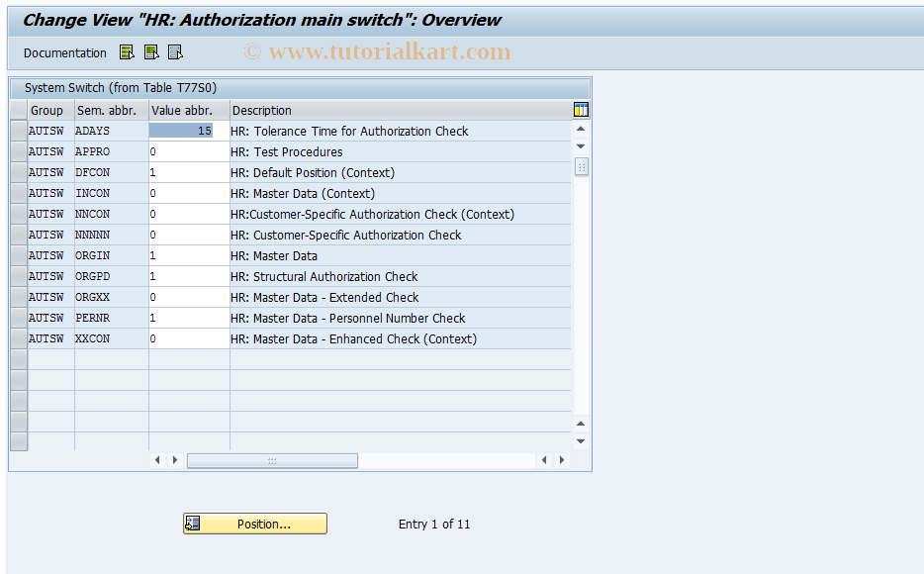This screenshot has height=574, width=924.
Task: Click the change documentation toolbar icon
Action: point(149,51)
